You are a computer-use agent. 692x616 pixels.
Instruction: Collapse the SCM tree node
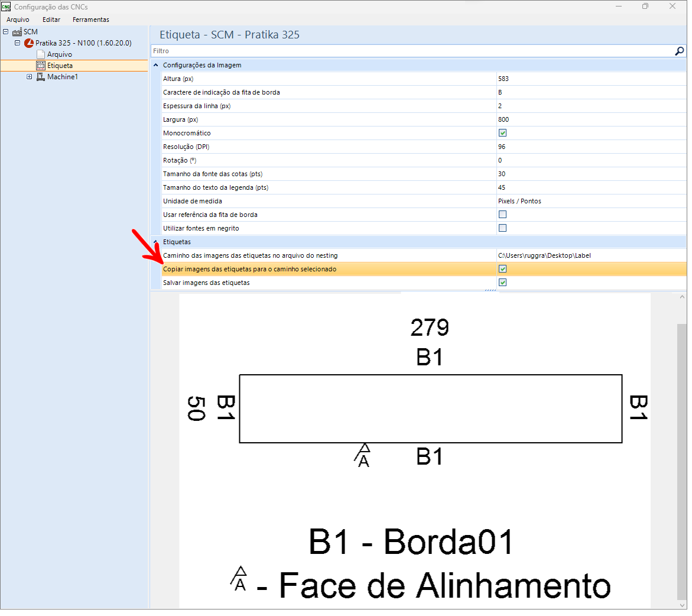point(6,32)
